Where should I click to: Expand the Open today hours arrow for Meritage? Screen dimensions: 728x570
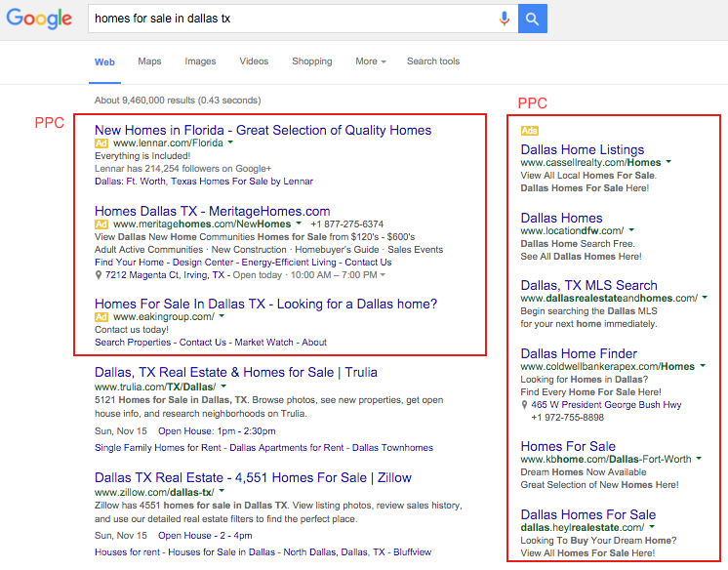point(383,275)
